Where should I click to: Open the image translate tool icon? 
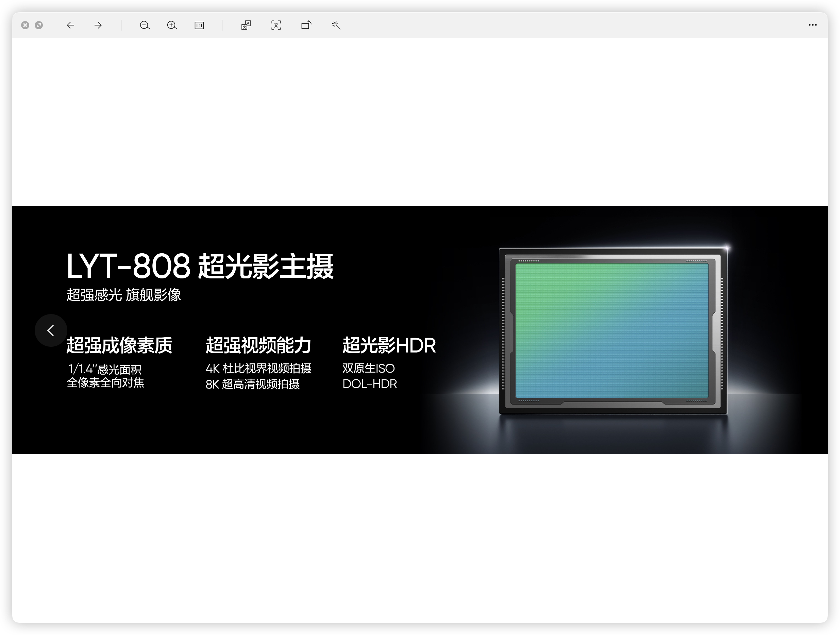[246, 25]
